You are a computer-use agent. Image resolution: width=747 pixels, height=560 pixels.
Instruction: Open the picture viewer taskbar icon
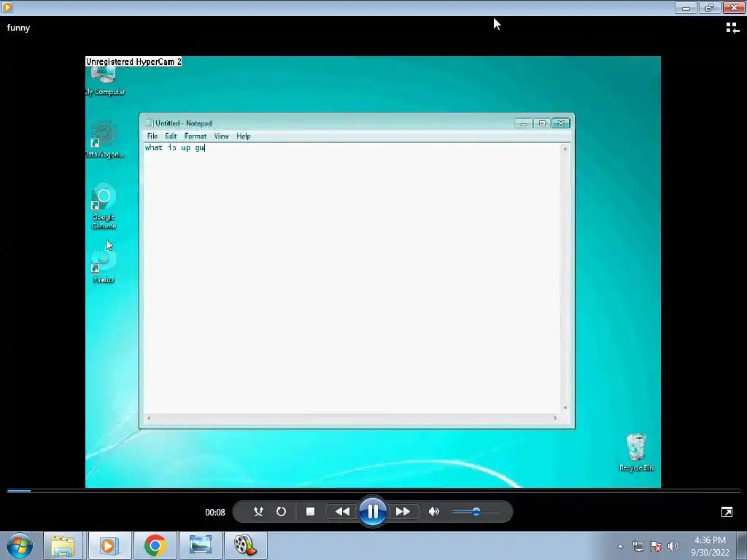click(200, 545)
